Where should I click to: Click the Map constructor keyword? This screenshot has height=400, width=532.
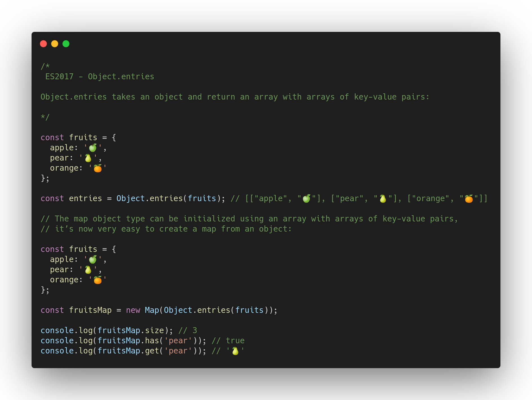tap(151, 310)
